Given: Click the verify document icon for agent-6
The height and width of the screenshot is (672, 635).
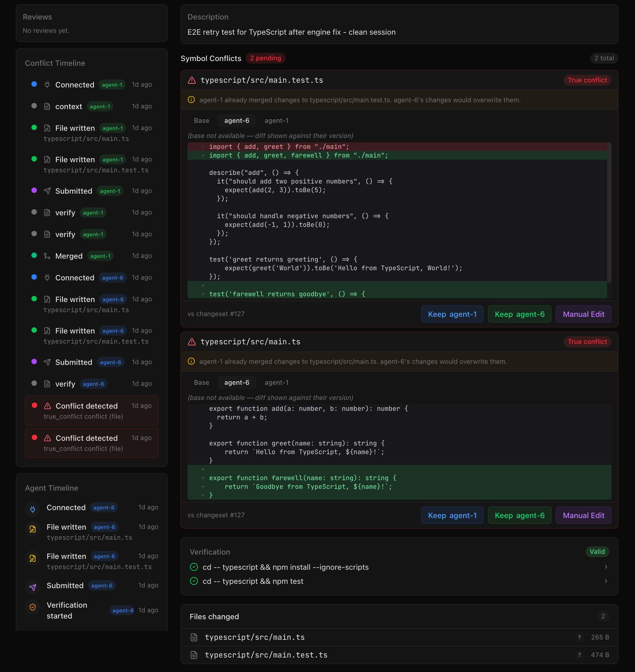Looking at the screenshot, I should (47, 384).
